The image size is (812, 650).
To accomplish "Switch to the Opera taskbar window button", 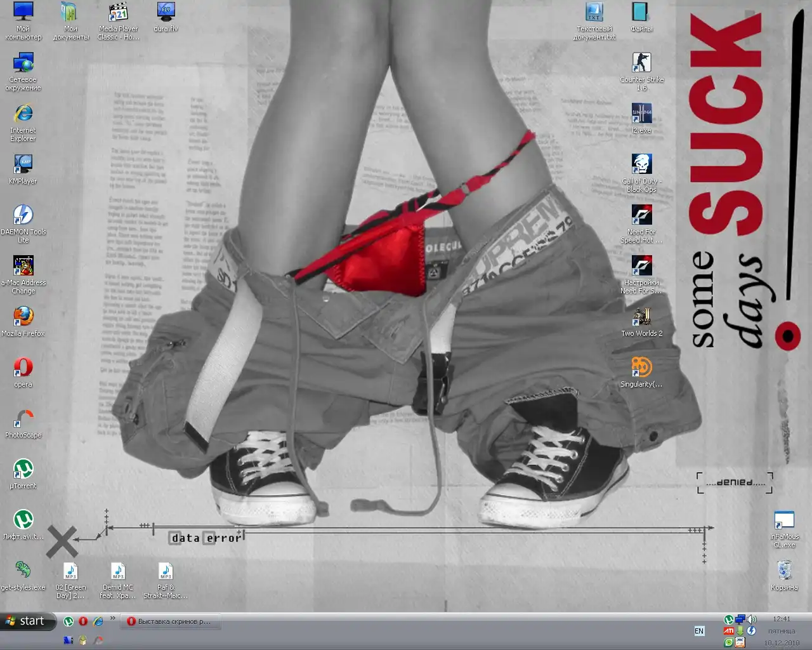I will pyautogui.click(x=170, y=621).
